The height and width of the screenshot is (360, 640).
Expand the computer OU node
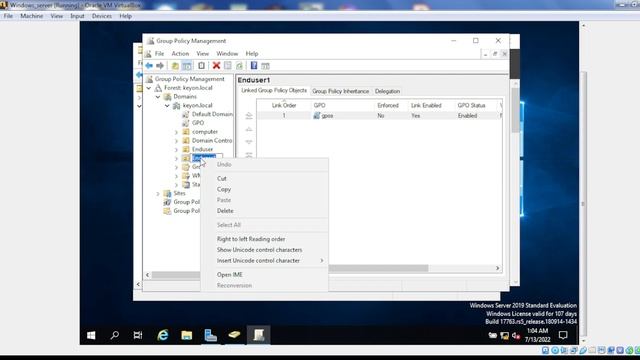[x=176, y=132]
